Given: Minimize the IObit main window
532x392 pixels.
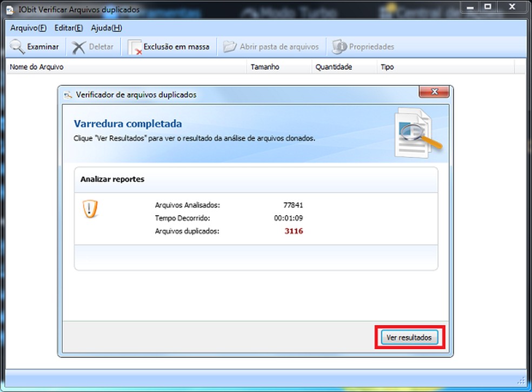Looking at the screenshot, I should tap(470, 7).
